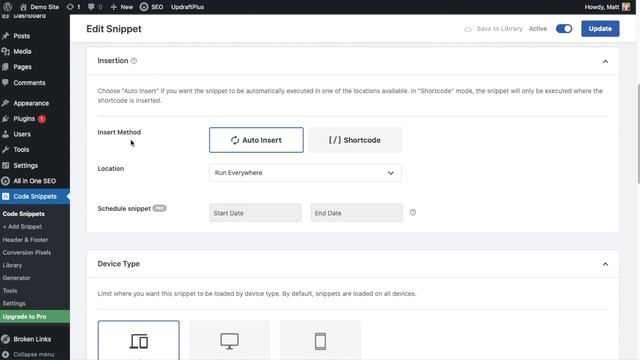Click the WordPress logo in admin bar
Viewport: 640px width, 360px height.
pyautogui.click(x=7, y=7)
